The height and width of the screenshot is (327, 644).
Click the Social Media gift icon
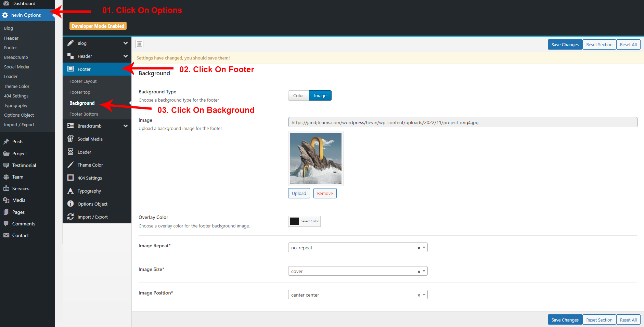[x=70, y=139]
